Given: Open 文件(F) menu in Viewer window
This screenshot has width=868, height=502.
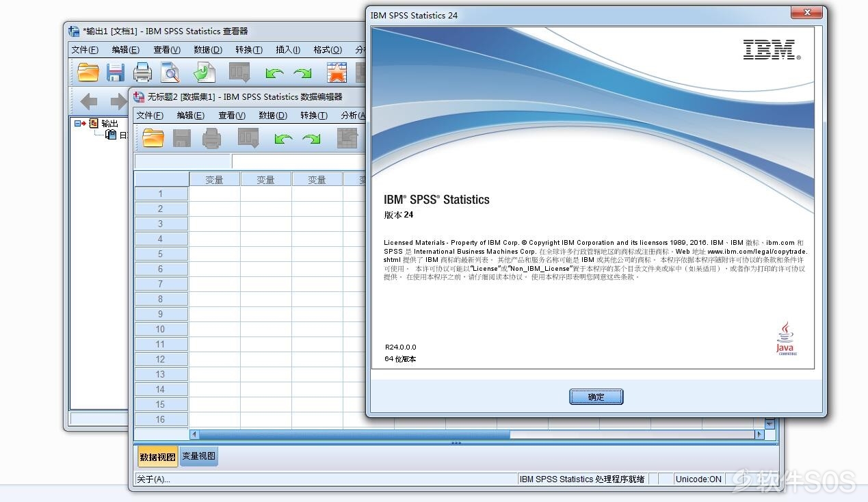Looking at the screenshot, I should 86,50.
